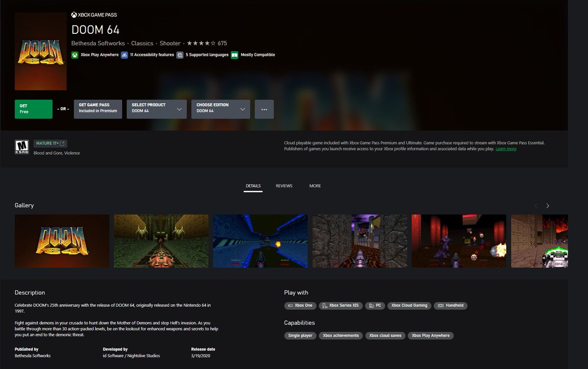Click the green GET Free button
The height and width of the screenshot is (369, 588).
point(33,109)
